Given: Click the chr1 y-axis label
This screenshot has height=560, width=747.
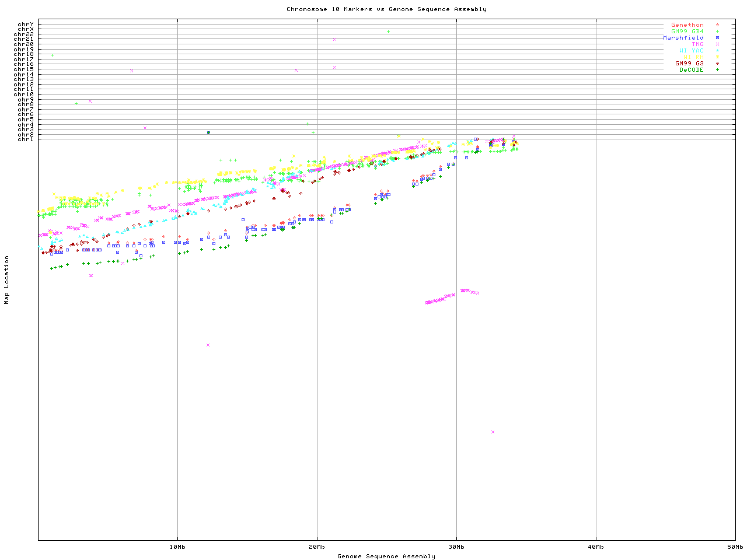Looking at the screenshot, I should [x=25, y=139].
